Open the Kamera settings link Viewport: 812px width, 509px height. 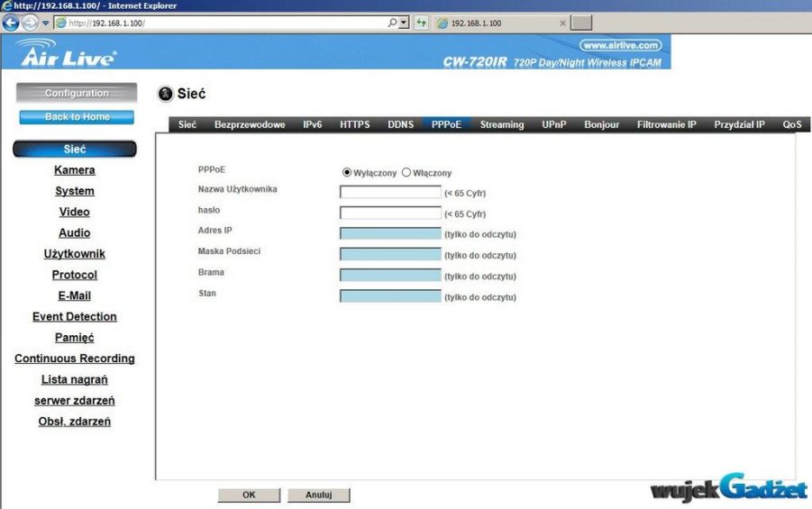point(74,170)
